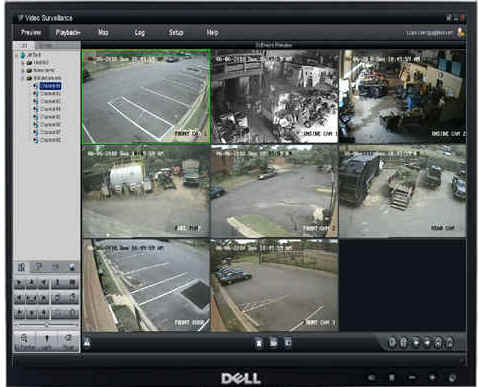The width and height of the screenshot is (478, 387).
Task: Click the first round button at bottom right
Action: [392, 342]
